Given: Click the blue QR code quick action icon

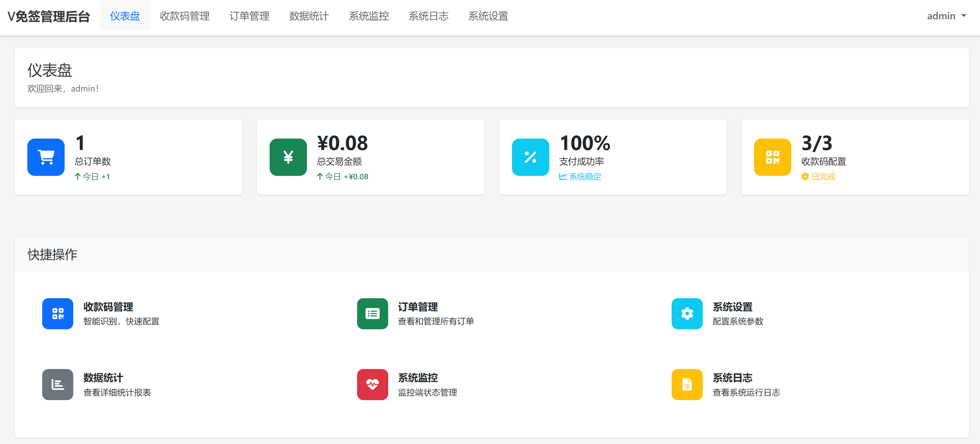Looking at the screenshot, I should (x=58, y=314).
